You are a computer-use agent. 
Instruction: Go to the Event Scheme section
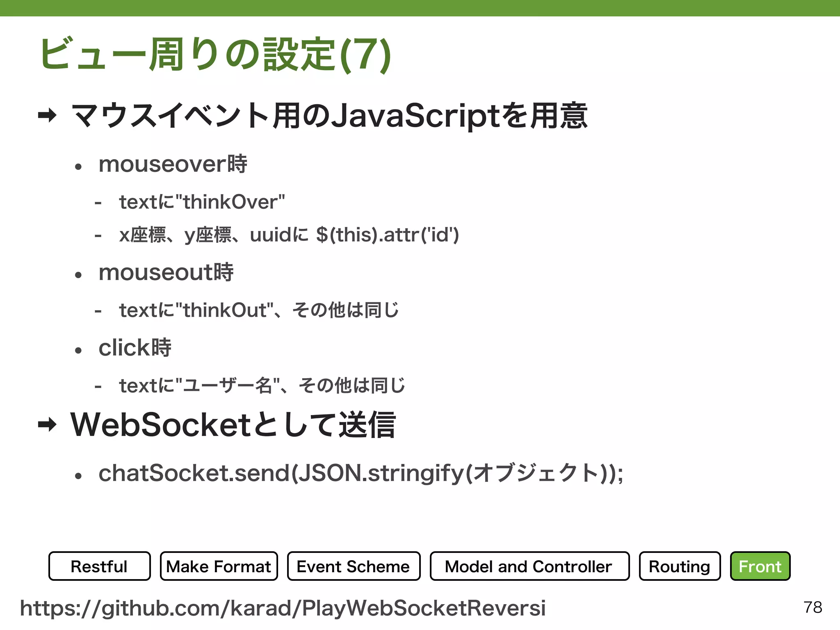[x=354, y=566]
